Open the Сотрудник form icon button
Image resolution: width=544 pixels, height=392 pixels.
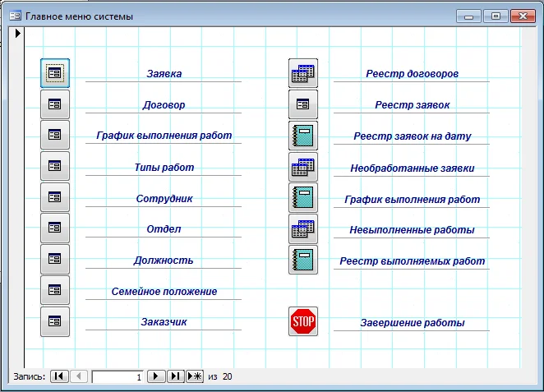coord(55,197)
